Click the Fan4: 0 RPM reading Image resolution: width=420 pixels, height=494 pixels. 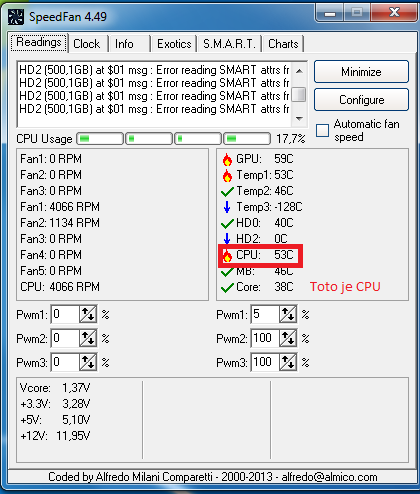pos(51,255)
